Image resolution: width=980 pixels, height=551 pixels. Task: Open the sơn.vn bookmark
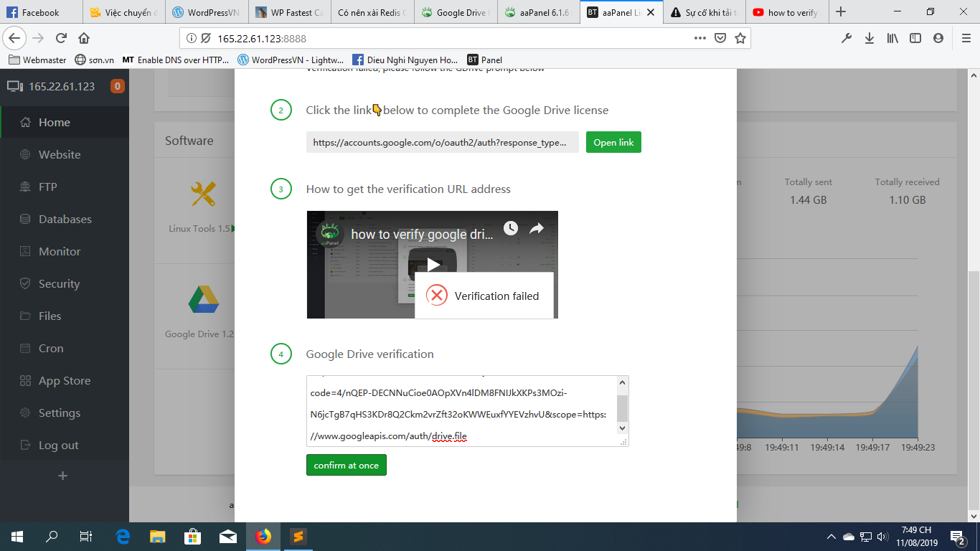coord(94,60)
